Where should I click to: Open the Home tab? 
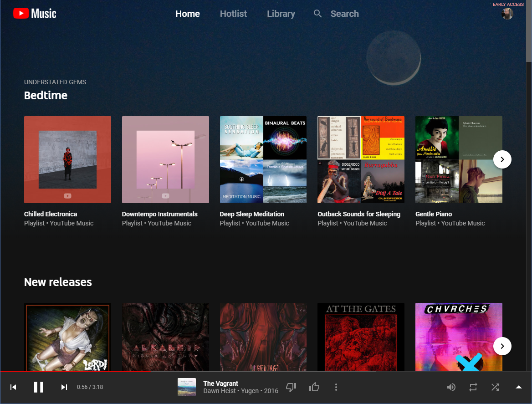tap(188, 14)
